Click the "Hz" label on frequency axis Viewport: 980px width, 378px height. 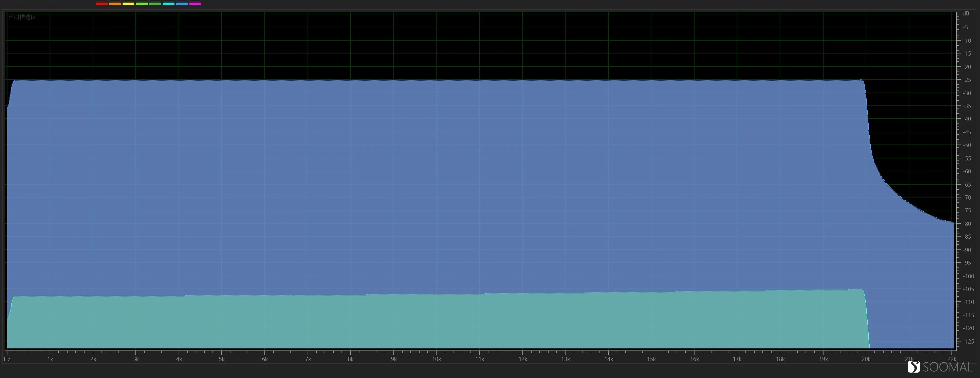click(7, 359)
